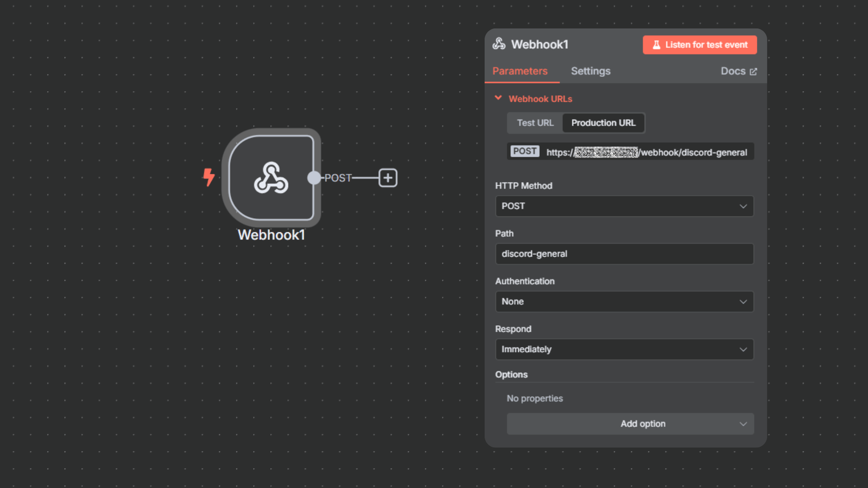Click the flask icon on Listen button

click(x=656, y=45)
